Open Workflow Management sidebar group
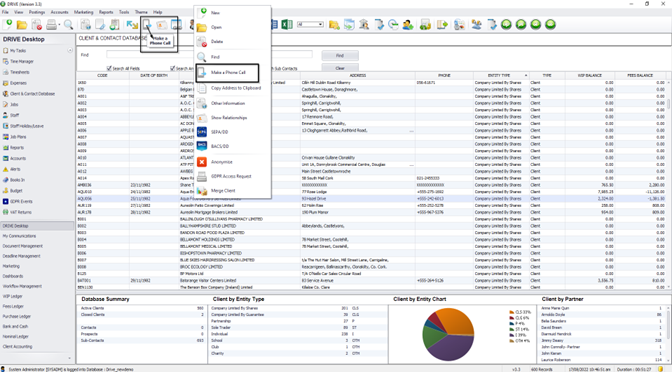 pyautogui.click(x=22, y=286)
